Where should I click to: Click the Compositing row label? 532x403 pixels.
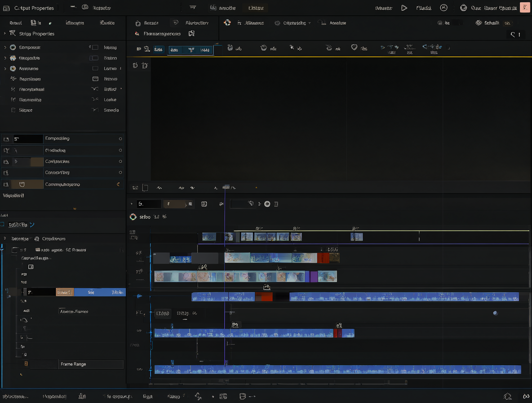58,139
